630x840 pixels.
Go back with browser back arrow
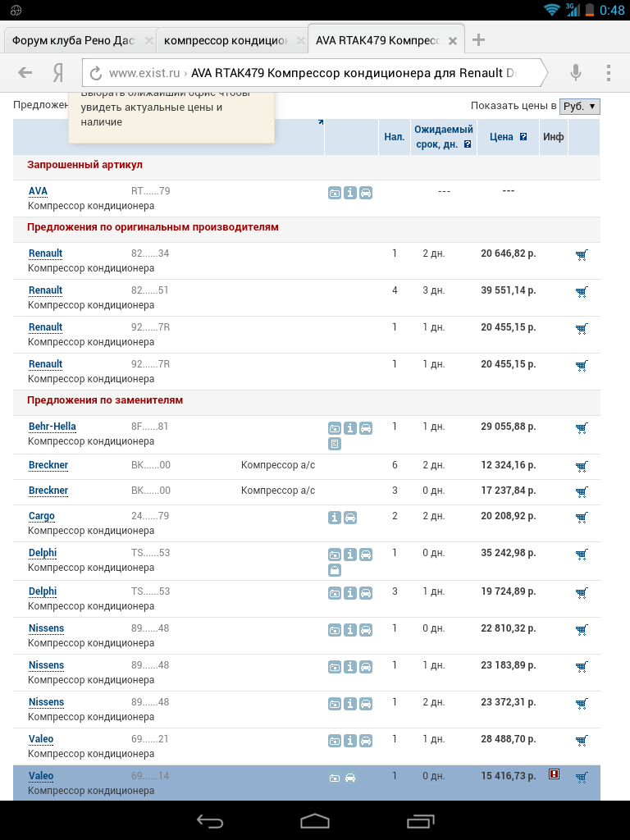[25, 72]
